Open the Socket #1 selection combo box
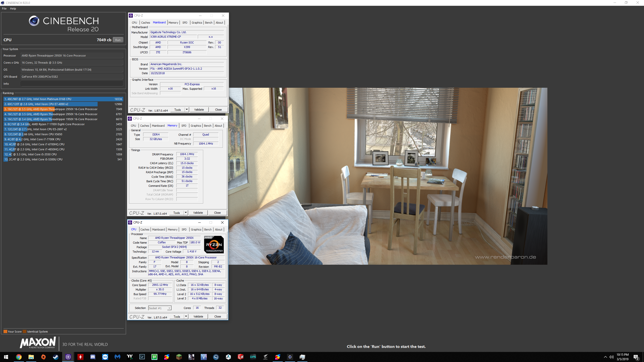This screenshot has height=362, width=644. point(160,308)
